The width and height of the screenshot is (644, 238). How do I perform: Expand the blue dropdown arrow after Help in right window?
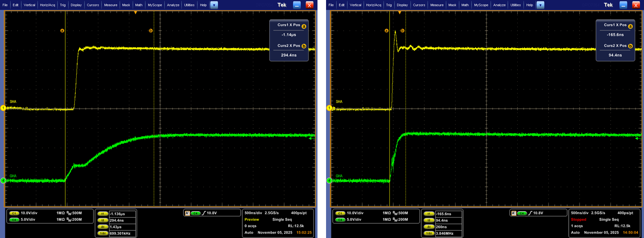coord(540,5)
